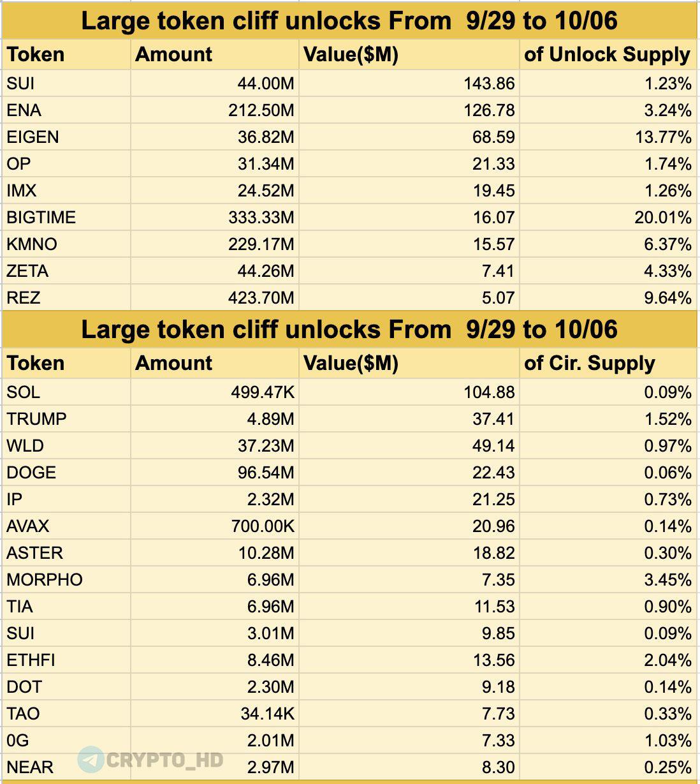The image size is (700, 784).
Task: Select the DOGE token cell
Action: tap(31, 473)
